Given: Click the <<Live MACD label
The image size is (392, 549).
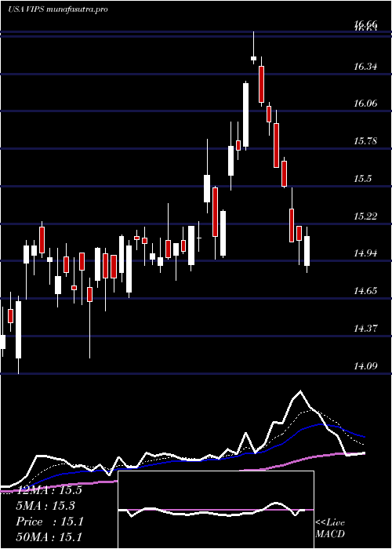Looking at the screenshot, I should 330,528.
